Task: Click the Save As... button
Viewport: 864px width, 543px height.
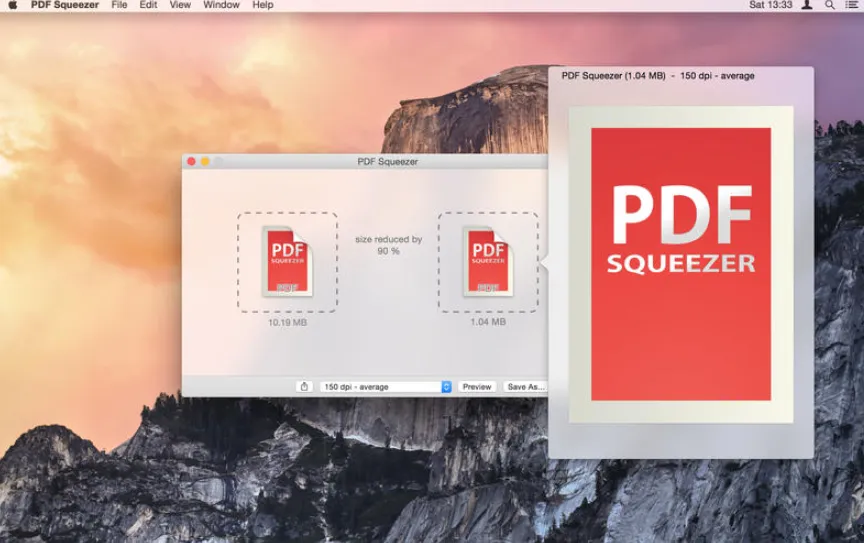Action: click(526, 387)
